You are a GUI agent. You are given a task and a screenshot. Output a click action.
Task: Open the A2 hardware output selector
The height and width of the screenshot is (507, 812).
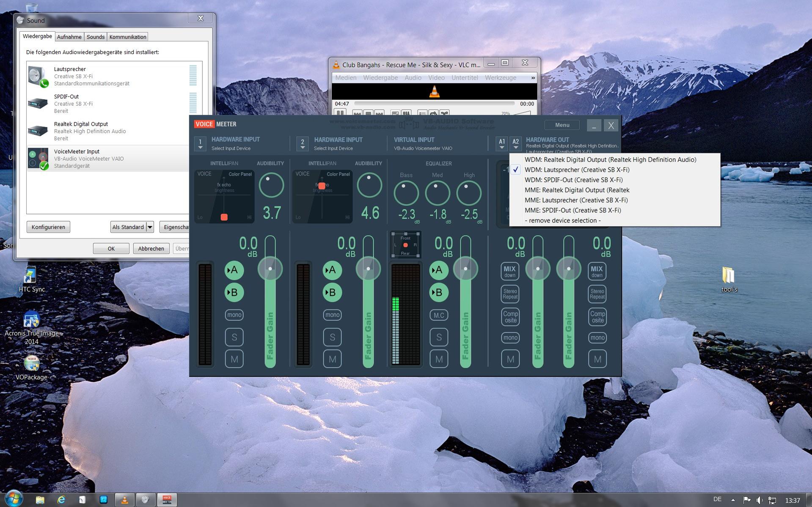pyautogui.click(x=515, y=144)
